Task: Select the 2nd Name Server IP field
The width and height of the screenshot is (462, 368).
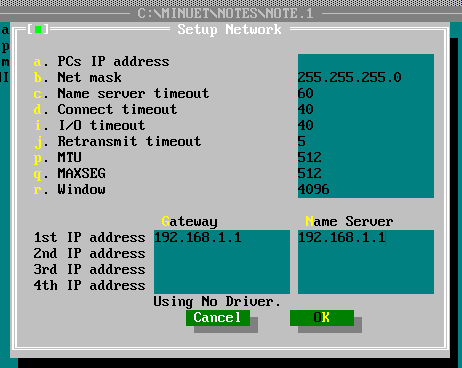Action: [x=366, y=254]
